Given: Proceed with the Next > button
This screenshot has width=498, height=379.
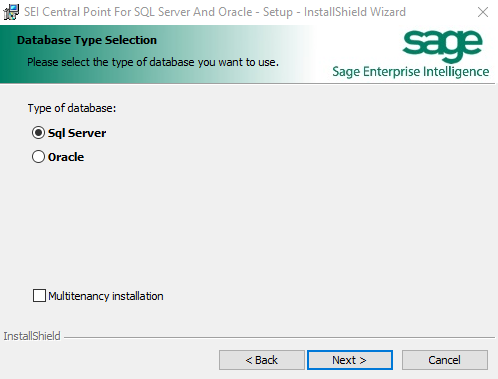Looking at the screenshot, I should point(350,360).
